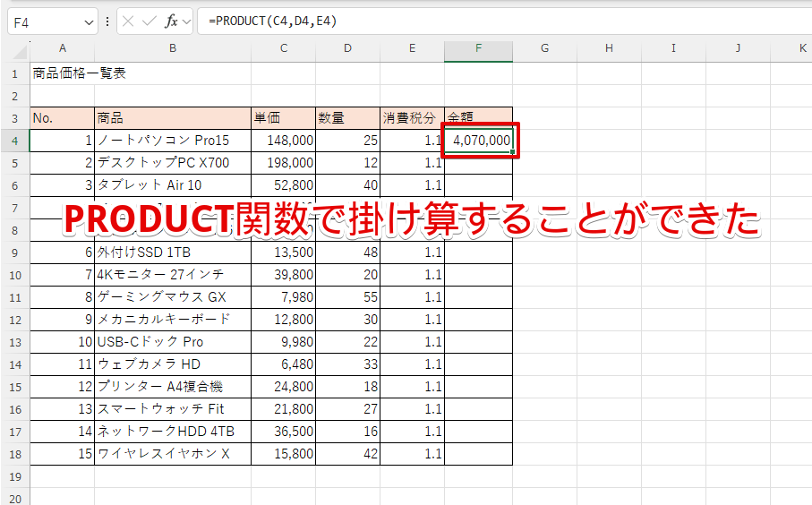Click the 数量 header cell
Viewport: 812px width, 505px height.
tap(347, 118)
